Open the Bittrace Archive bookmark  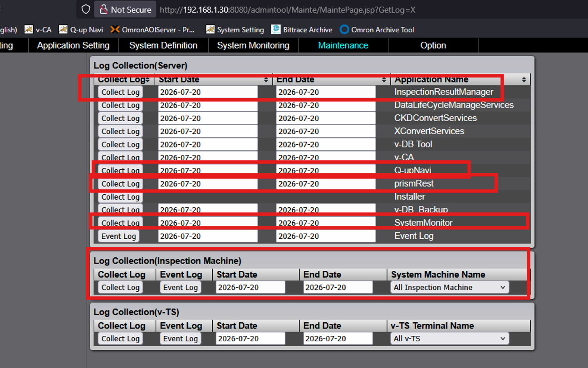(x=302, y=29)
